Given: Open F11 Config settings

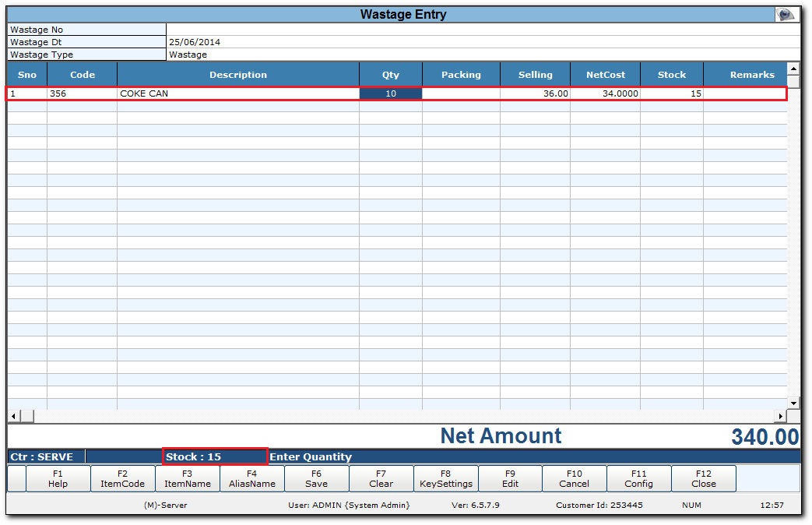Looking at the screenshot, I should click(x=638, y=478).
